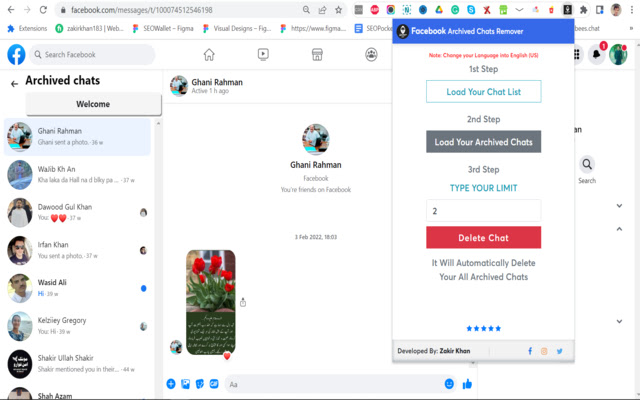Click the back arrow beside Archived chats
This screenshot has height=400, width=640.
click(14, 84)
